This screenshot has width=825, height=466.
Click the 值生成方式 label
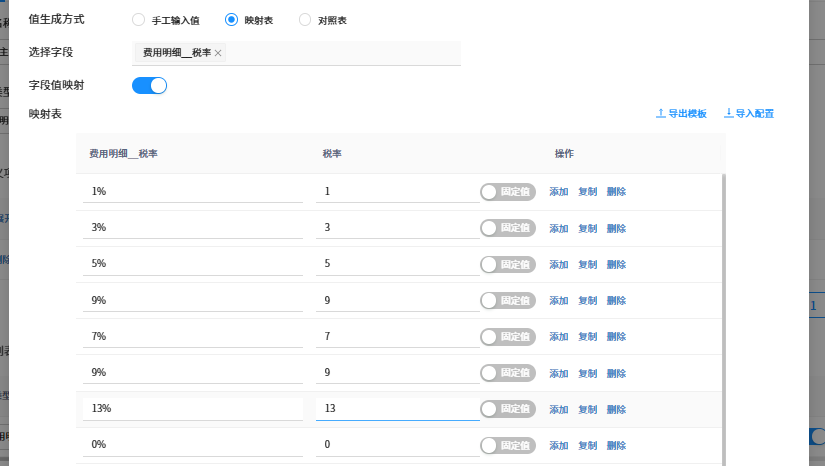tap(56, 19)
